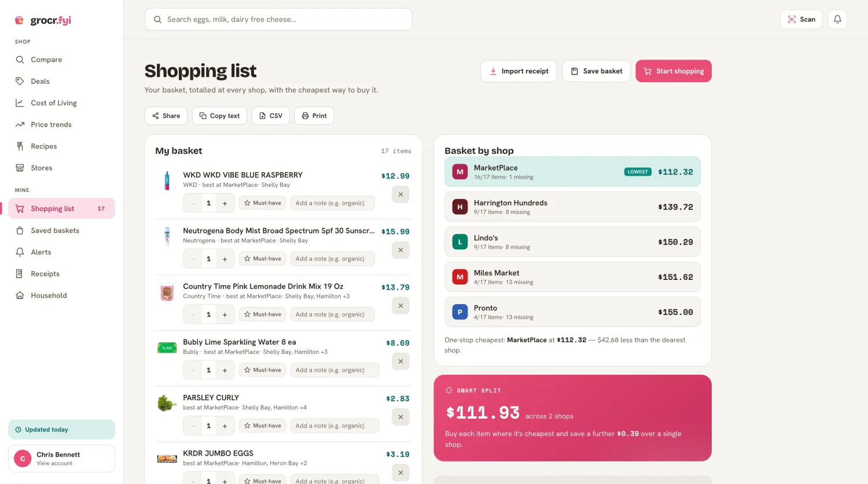868x484 pixels.
Task: Click Save basket button
Action: pos(596,71)
